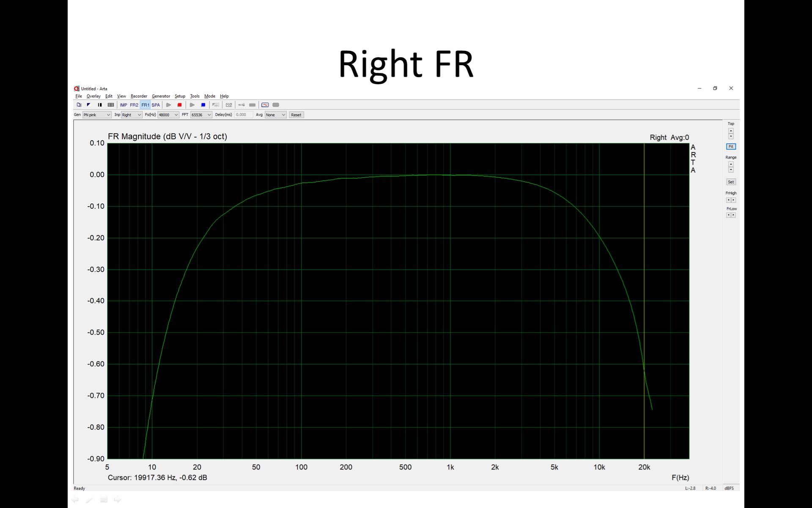Open the Fs(Hz) 48000 dropdown
This screenshot has height=508, width=812.
click(x=168, y=115)
